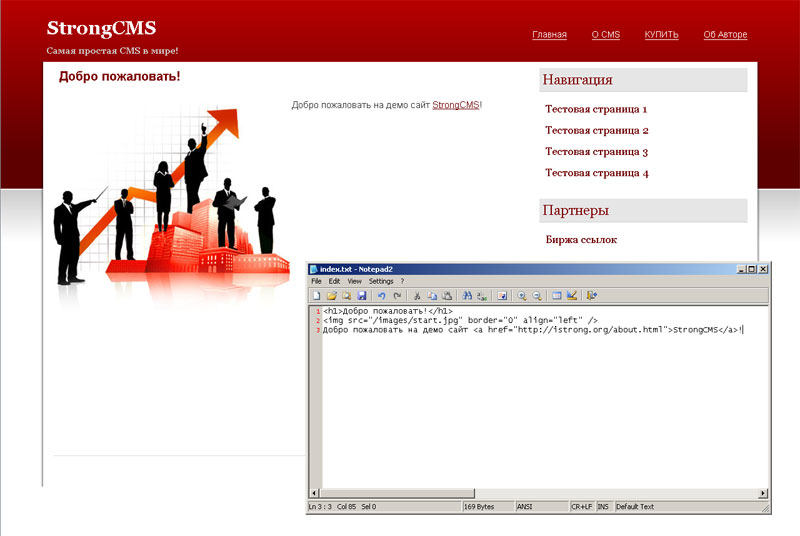Click the Default Text scheme status entry

(x=635, y=506)
